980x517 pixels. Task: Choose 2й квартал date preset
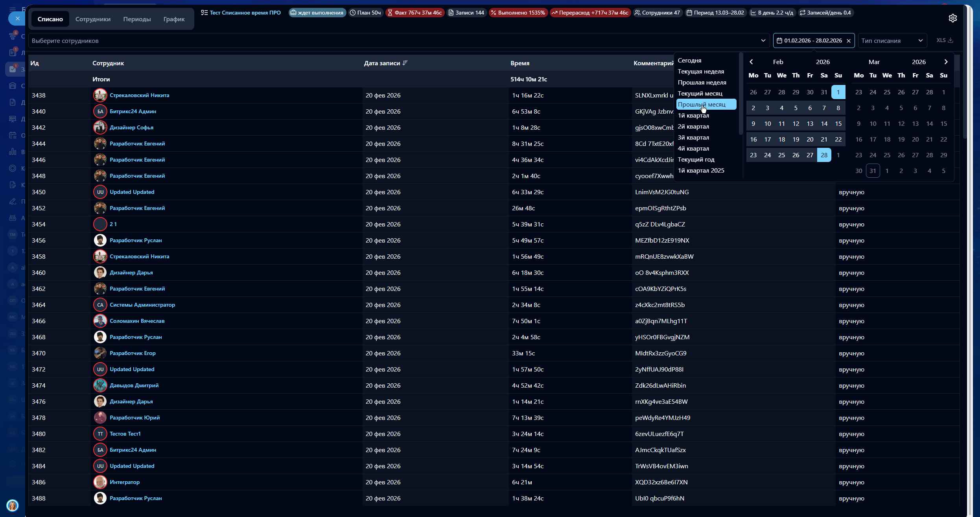[x=693, y=127]
